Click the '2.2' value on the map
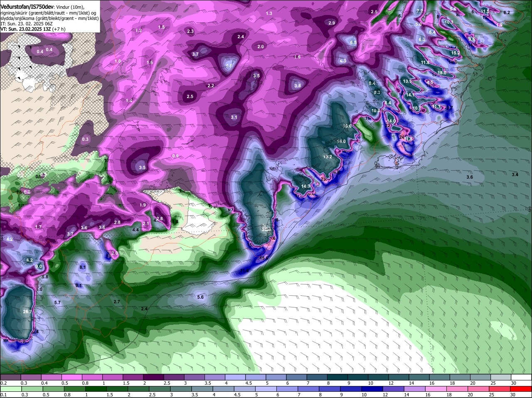Screen dimensions: 532x398 pyautogui.click(x=211, y=86)
